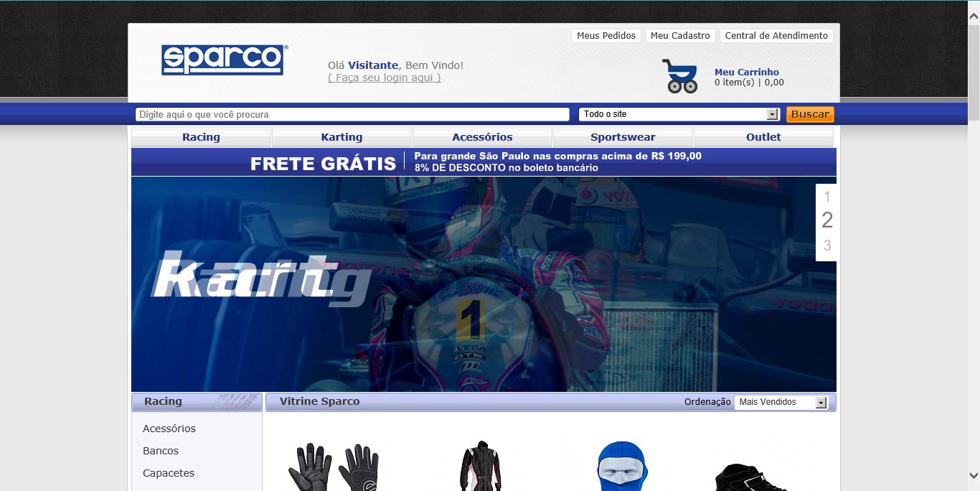
Task: Click the 'Faça seu login aqui' link
Action: click(385, 78)
